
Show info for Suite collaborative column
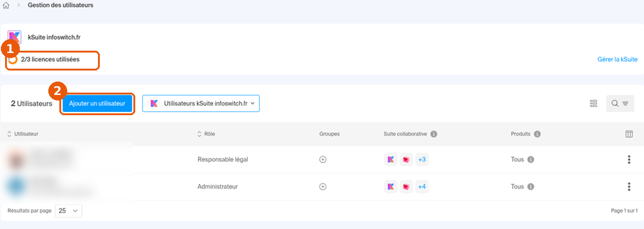(x=434, y=134)
